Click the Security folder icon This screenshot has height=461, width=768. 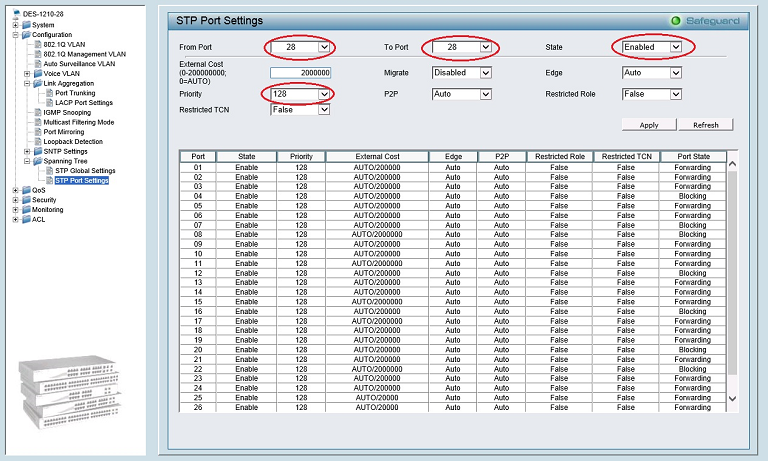tap(25, 200)
